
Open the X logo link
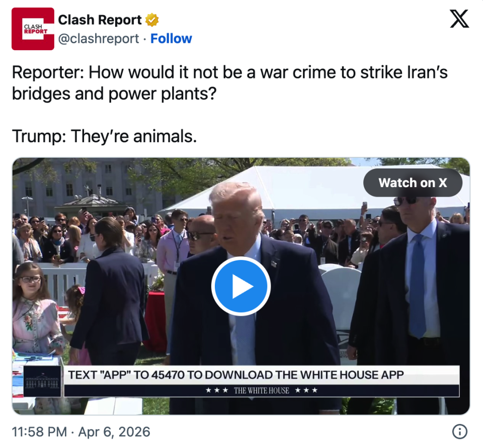458,19
